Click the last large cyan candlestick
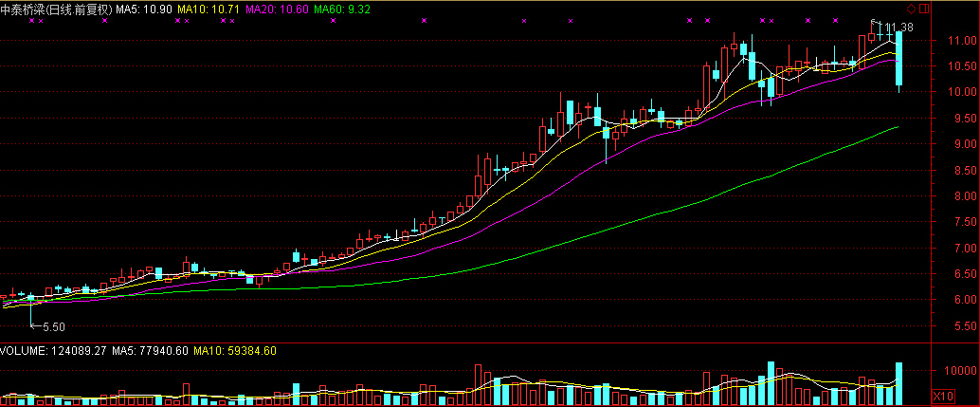 (898, 59)
